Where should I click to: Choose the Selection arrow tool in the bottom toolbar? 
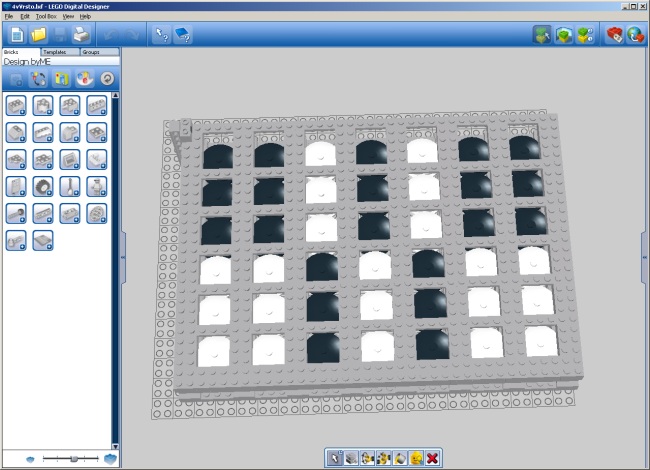(335, 458)
